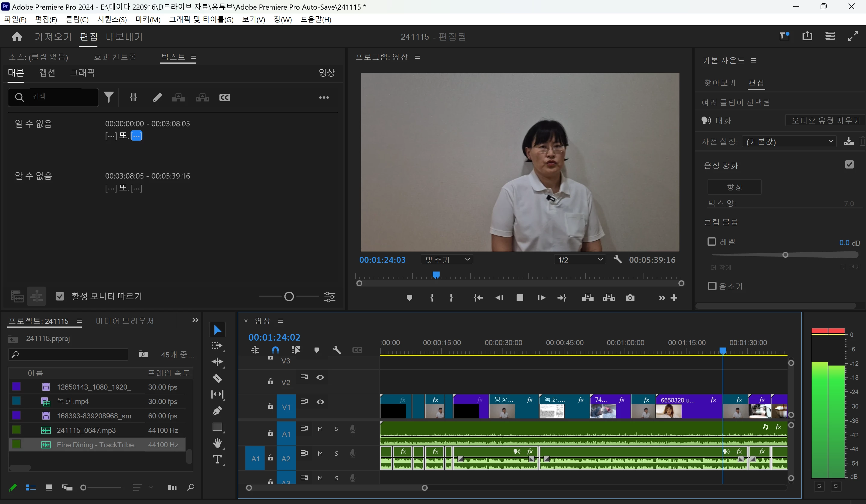The width and height of the screenshot is (866, 504).
Task: Select the Razor tool
Action: [217, 378]
